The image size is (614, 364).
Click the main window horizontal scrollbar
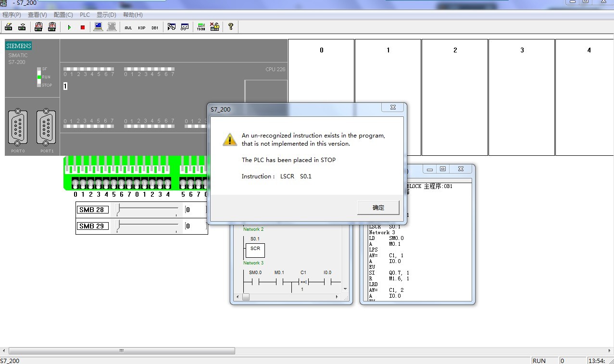point(122,351)
